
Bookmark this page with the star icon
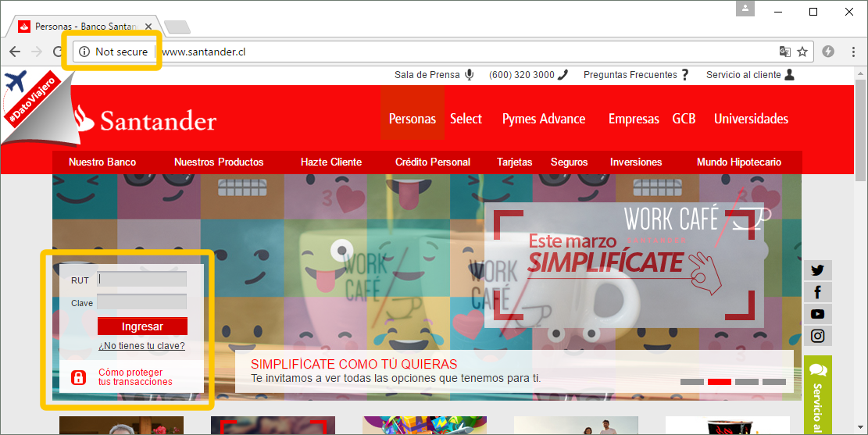(802, 52)
